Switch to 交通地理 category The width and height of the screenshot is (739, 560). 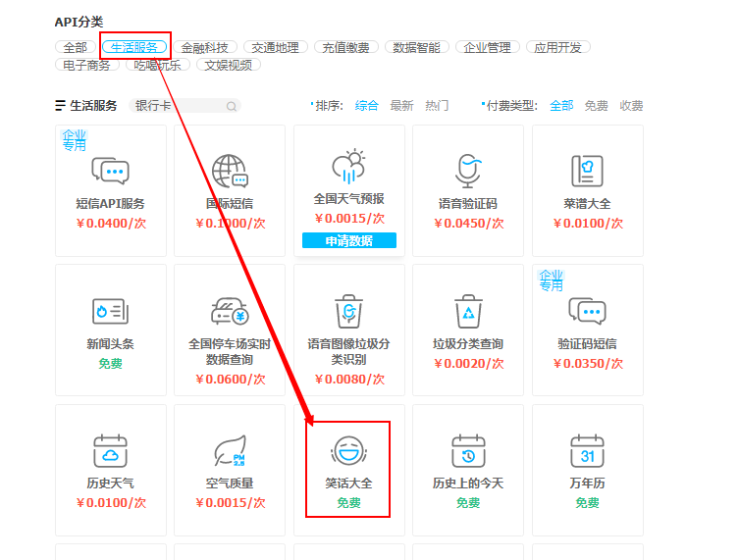tap(275, 48)
